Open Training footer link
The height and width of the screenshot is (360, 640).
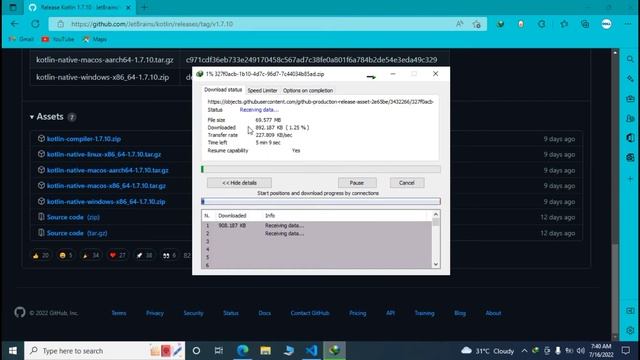[x=424, y=313]
